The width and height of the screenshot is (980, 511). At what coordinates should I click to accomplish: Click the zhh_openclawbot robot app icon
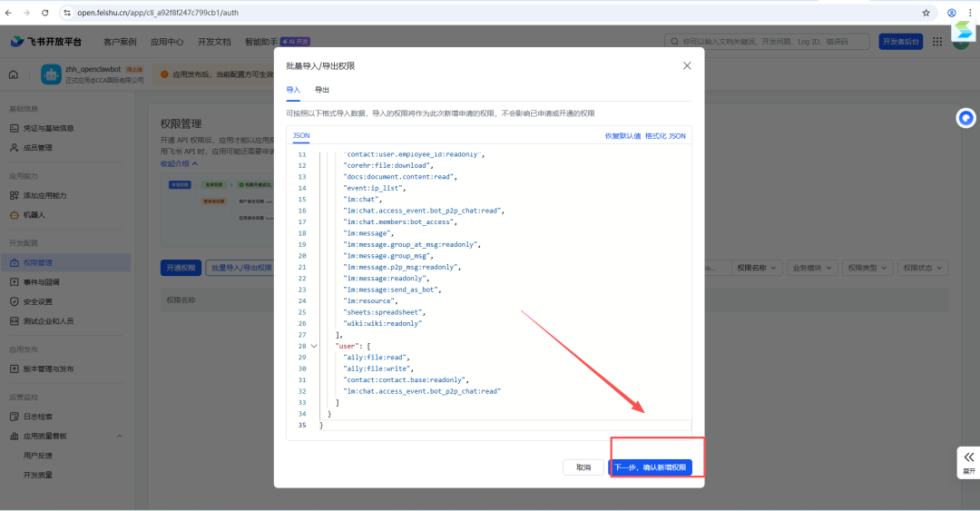click(51, 74)
